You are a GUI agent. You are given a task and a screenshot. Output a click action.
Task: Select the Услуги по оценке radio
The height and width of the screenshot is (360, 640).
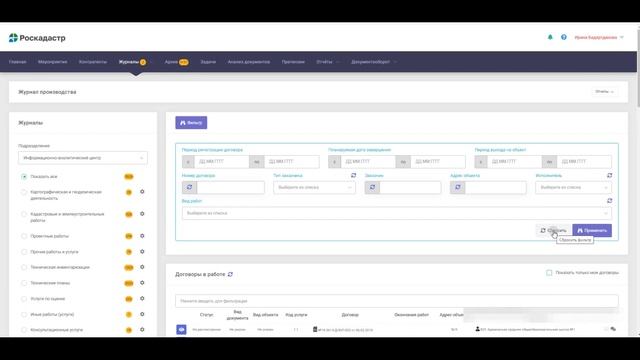coord(24,299)
